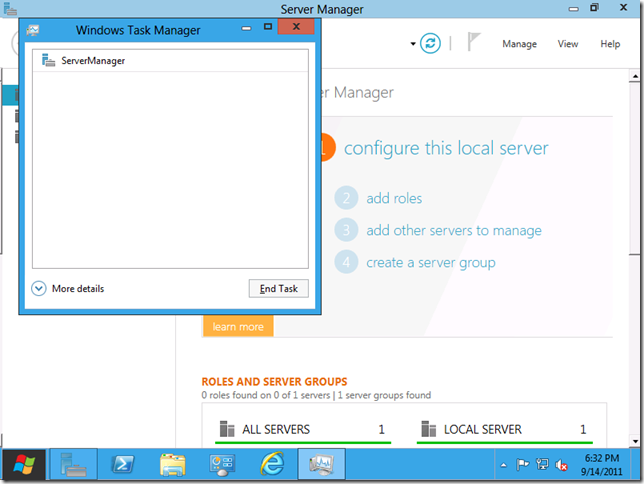Click the Server Manager refresh icon
The height and width of the screenshot is (484, 644).
point(430,43)
